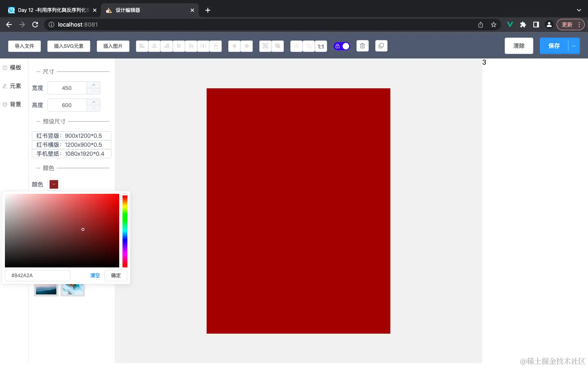Share this page using the share icon
Screen dimensions: 588x368
pyautogui.click(x=481, y=25)
